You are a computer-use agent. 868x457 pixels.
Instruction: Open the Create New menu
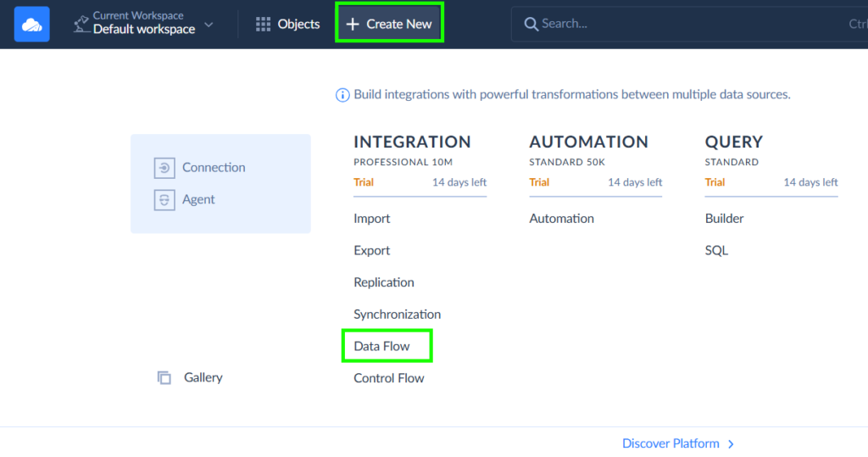coord(389,24)
